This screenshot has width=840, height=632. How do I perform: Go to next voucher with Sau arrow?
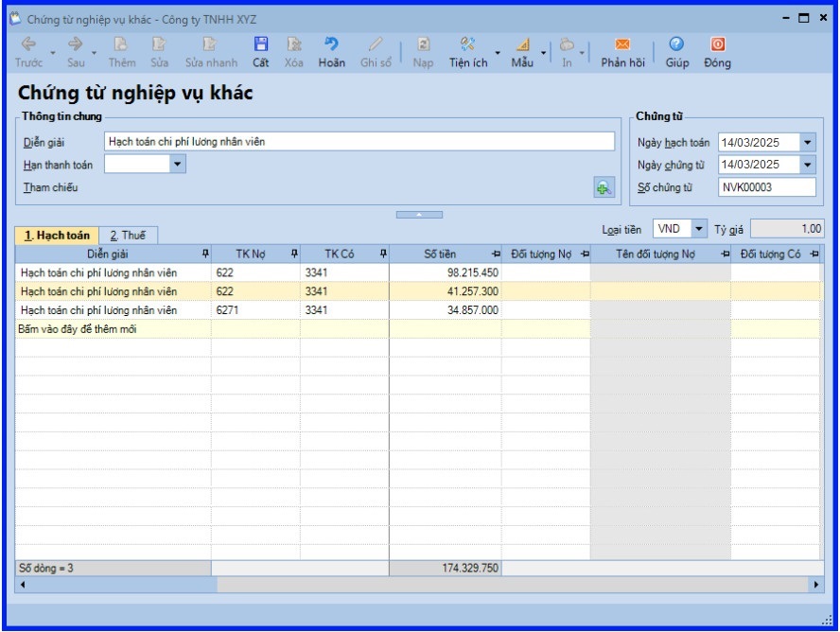pos(75,44)
